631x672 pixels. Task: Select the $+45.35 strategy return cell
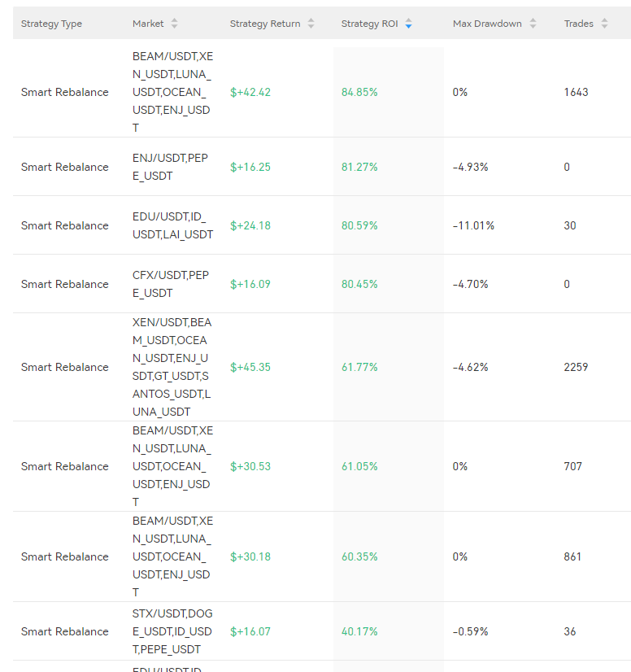coord(250,367)
